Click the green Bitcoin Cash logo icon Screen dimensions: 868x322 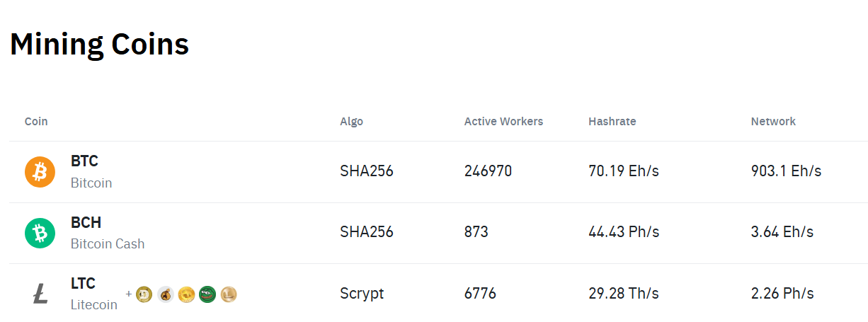[40, 233]
